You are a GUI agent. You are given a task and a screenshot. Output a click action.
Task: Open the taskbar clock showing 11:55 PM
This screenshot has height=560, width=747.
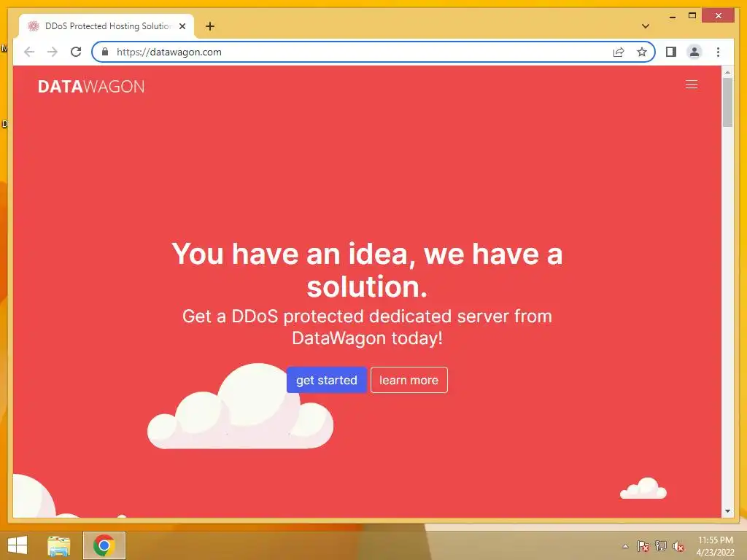pos(715,545)
